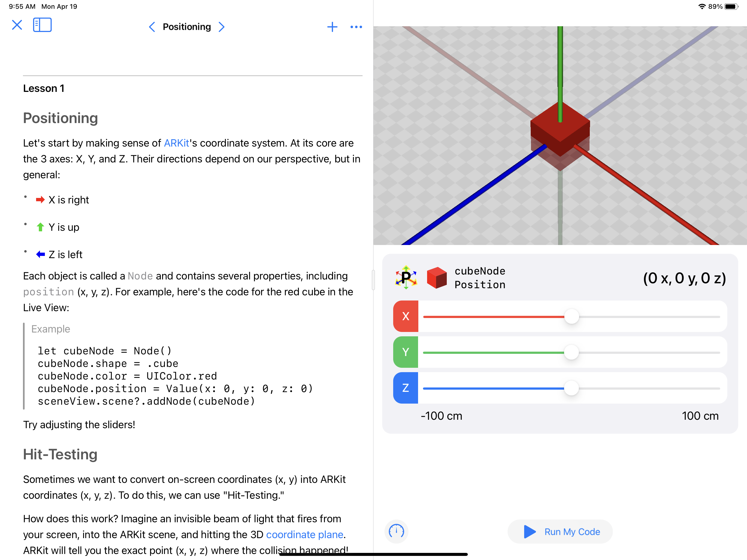The height and width of the screenshot is (560, 747).
Task: Toggle the sidebar panel icon
Action: (42, 25)
